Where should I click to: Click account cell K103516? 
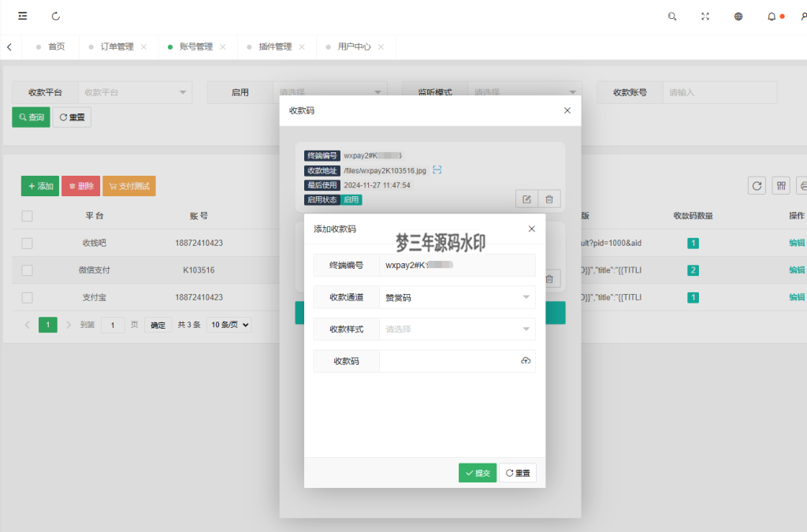(x=199, y=270)
